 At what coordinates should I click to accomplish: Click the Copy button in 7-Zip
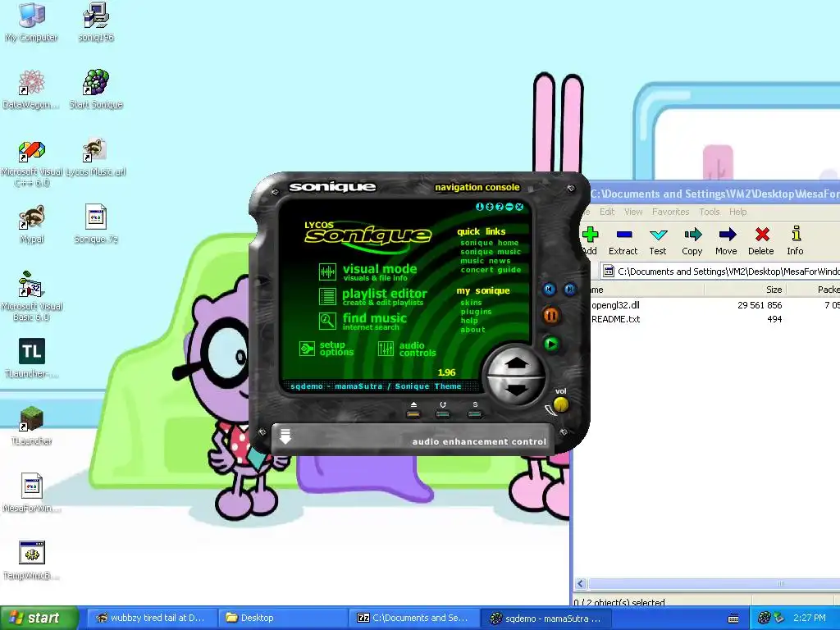tap(692, 241)
